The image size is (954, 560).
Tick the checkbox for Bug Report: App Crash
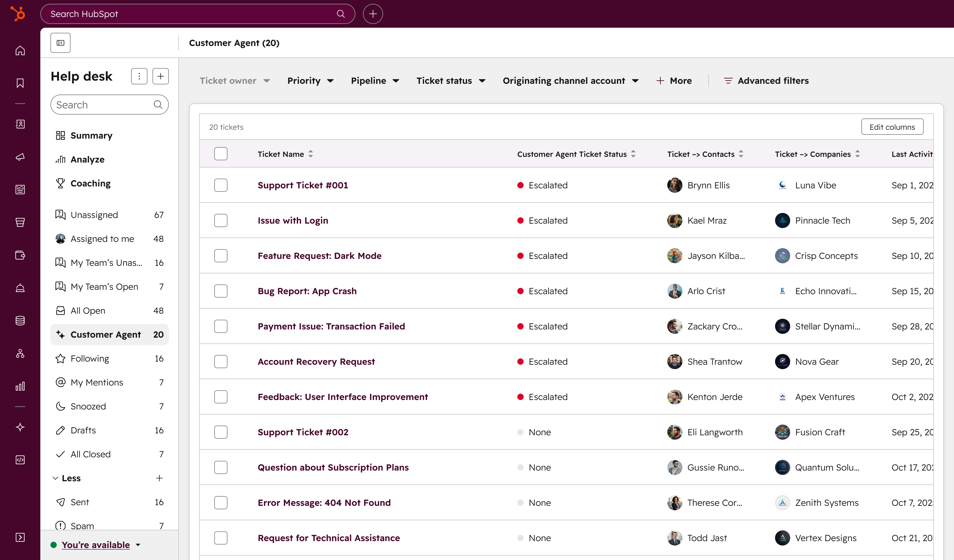tap(221, 291)
